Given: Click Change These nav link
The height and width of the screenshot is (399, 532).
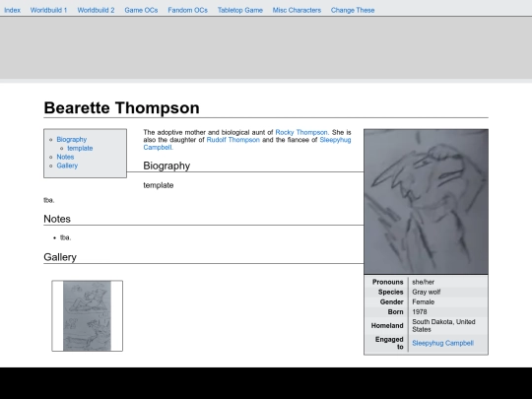Looking at the screenshot, I should pyautogui.click(x=353, y=10).
